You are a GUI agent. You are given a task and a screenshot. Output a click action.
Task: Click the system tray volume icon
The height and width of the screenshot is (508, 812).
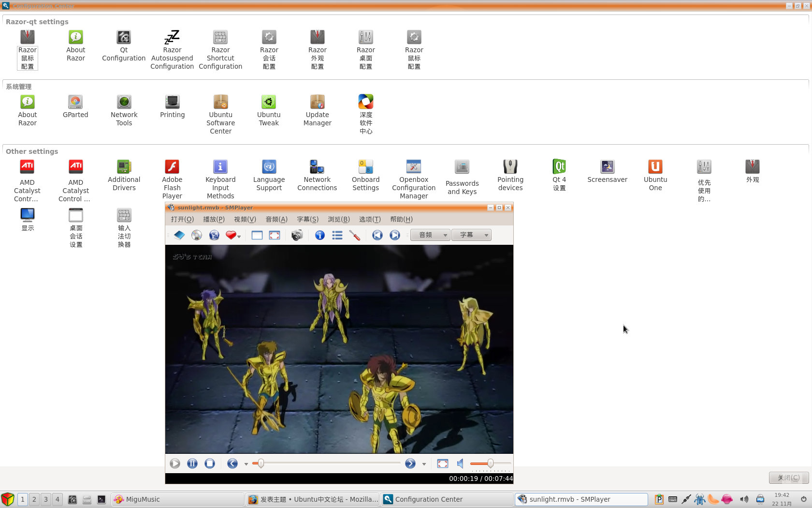click(744, 499)
